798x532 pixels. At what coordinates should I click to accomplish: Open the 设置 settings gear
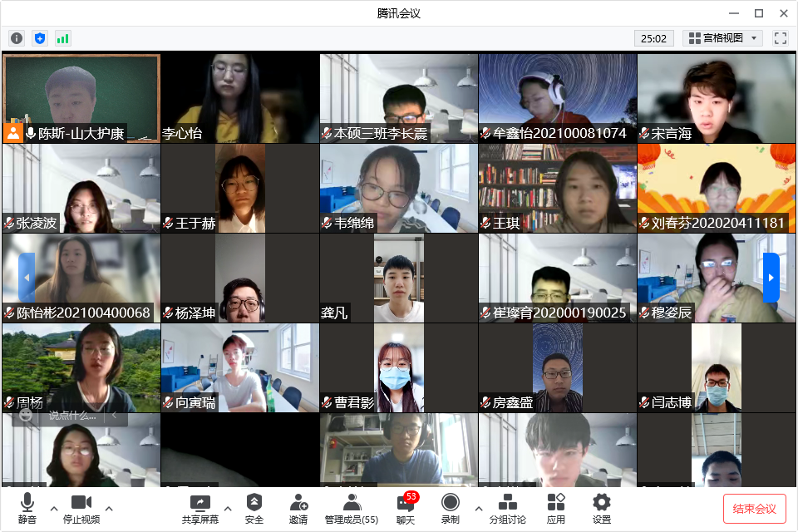pos(601,508)
